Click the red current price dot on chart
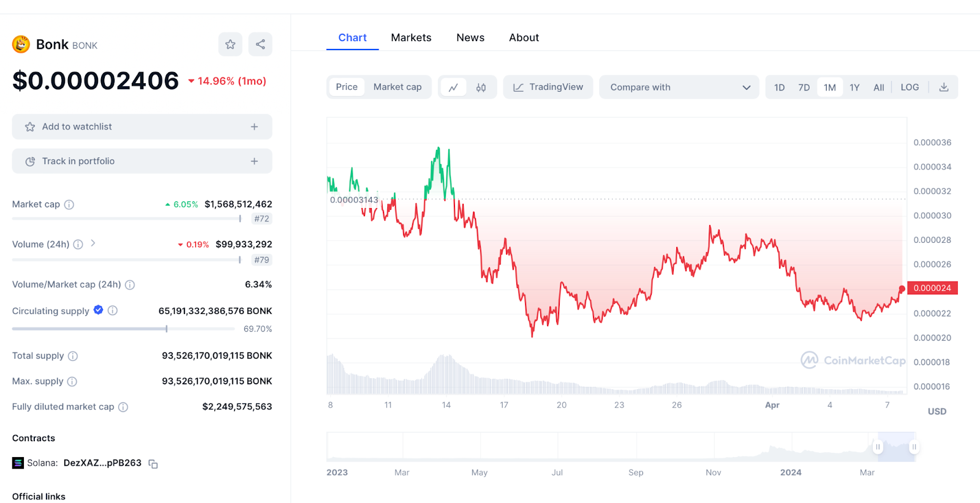Viewport: 980px width, 503px height. tap(902, 289)
